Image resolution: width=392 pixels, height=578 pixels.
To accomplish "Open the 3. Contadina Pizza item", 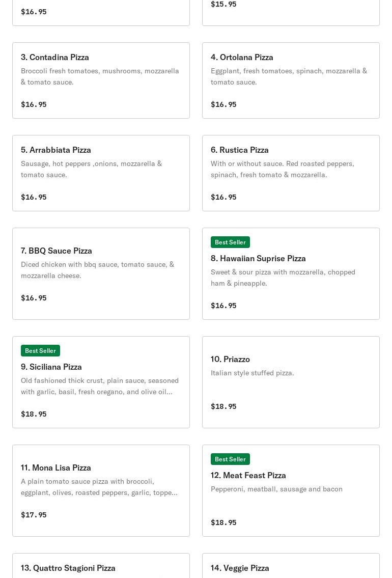I will (101, 80).
